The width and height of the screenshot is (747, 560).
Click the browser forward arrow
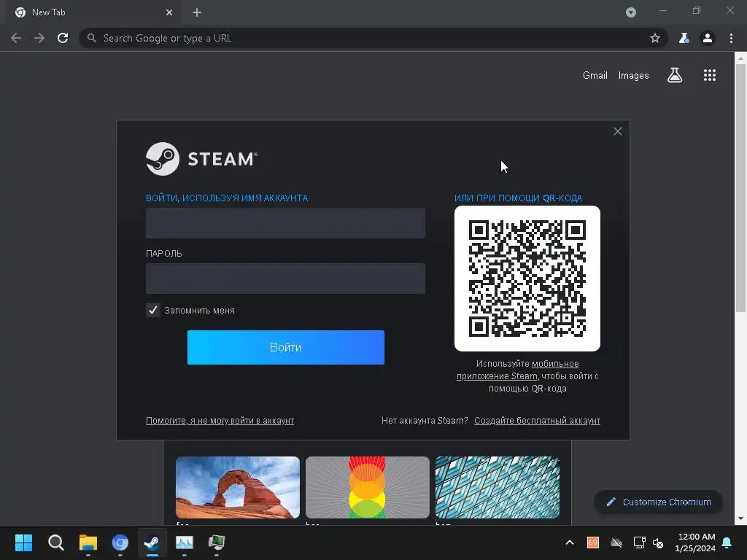click(x=39, y=38)
